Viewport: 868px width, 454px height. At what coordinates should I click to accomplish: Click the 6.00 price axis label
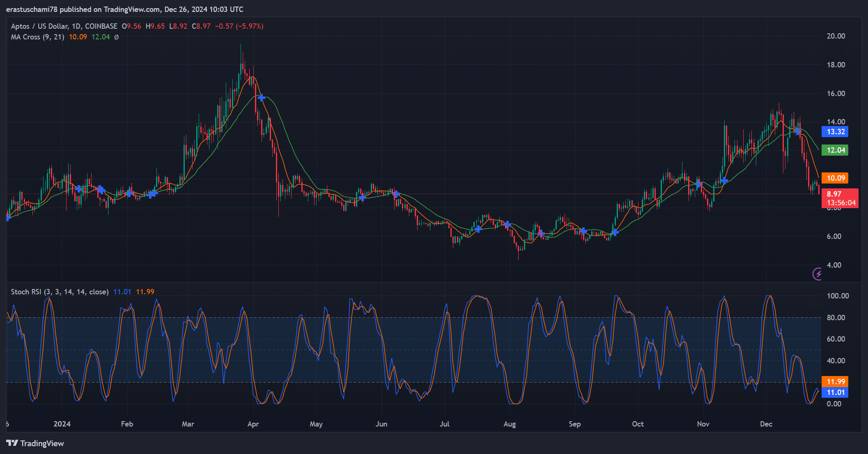pyautogui.click(x=834, y=236)
